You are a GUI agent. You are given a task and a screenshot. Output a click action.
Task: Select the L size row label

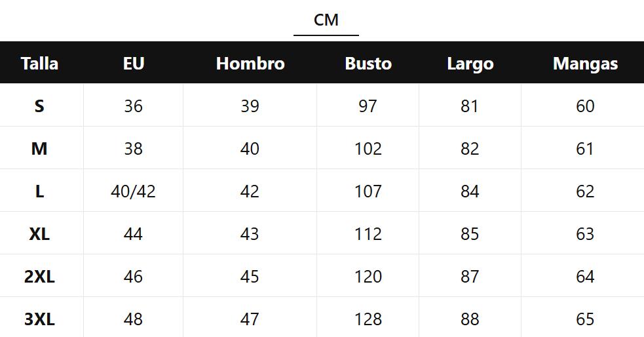coord(39,191)
